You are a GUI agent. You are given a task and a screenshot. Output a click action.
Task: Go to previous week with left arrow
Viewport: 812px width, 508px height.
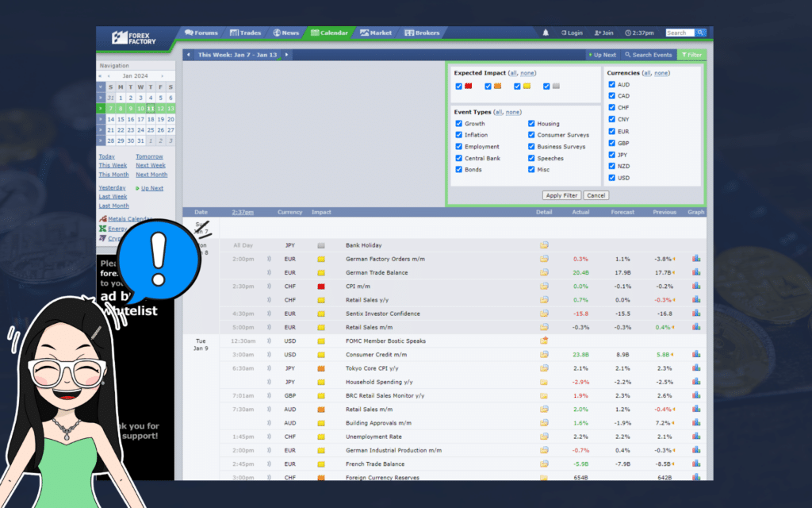click(189, 55)
